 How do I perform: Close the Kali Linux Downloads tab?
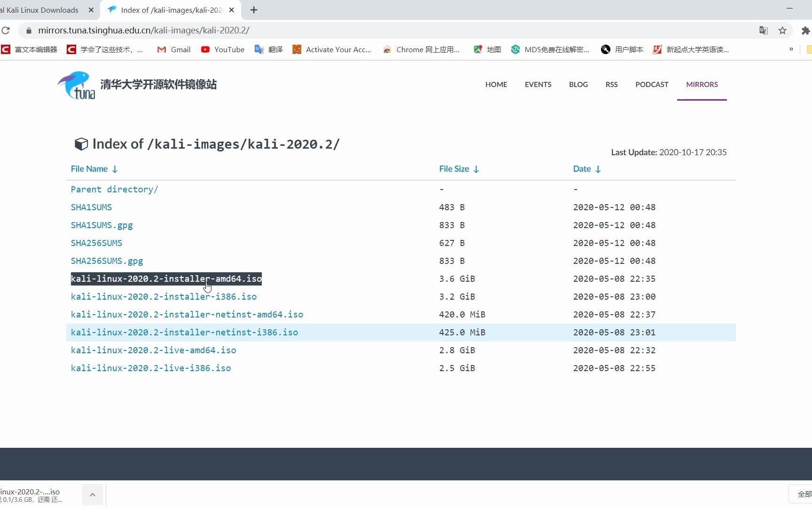pyautogui.click(x=91, y=10)
